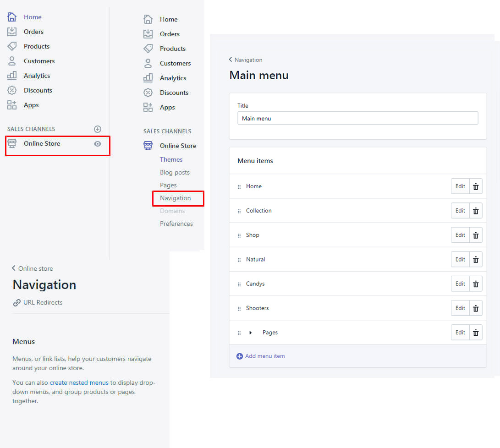Delete the Home menu item via trash icon
The width and height of the screenshot is (500, 448).
(476, 186)
